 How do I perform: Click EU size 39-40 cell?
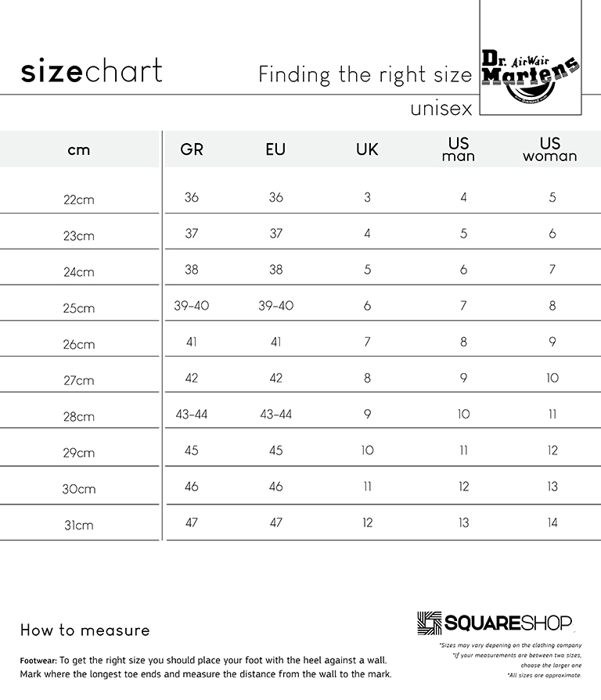click(276, 306)
